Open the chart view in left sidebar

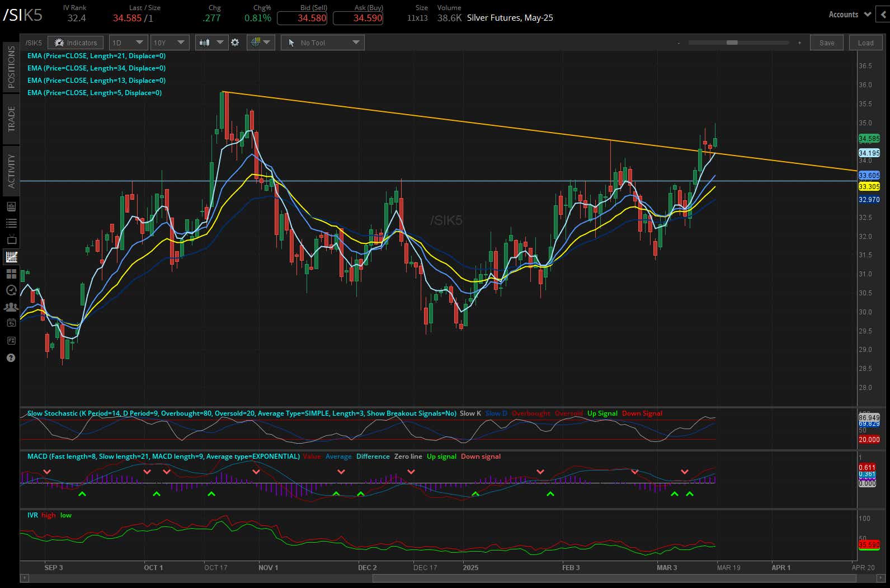coord(11,257)
